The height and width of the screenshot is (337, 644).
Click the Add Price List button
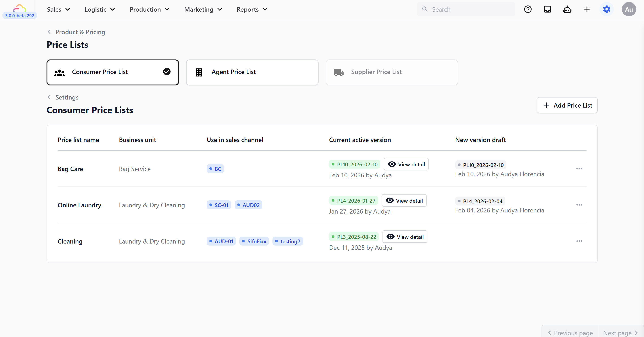pos(567,105)
